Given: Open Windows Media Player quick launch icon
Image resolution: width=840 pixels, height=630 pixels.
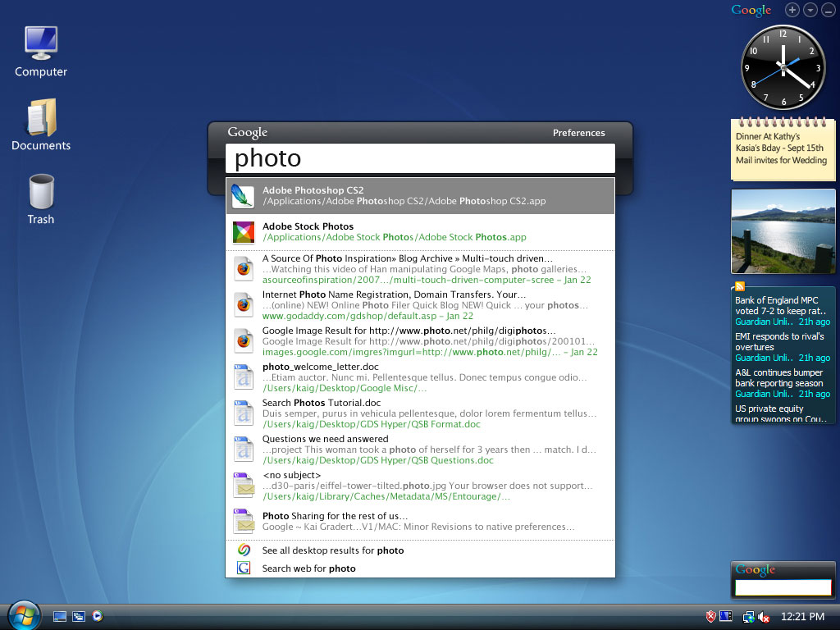Looking at the screenshot, I should coord(98,616).
